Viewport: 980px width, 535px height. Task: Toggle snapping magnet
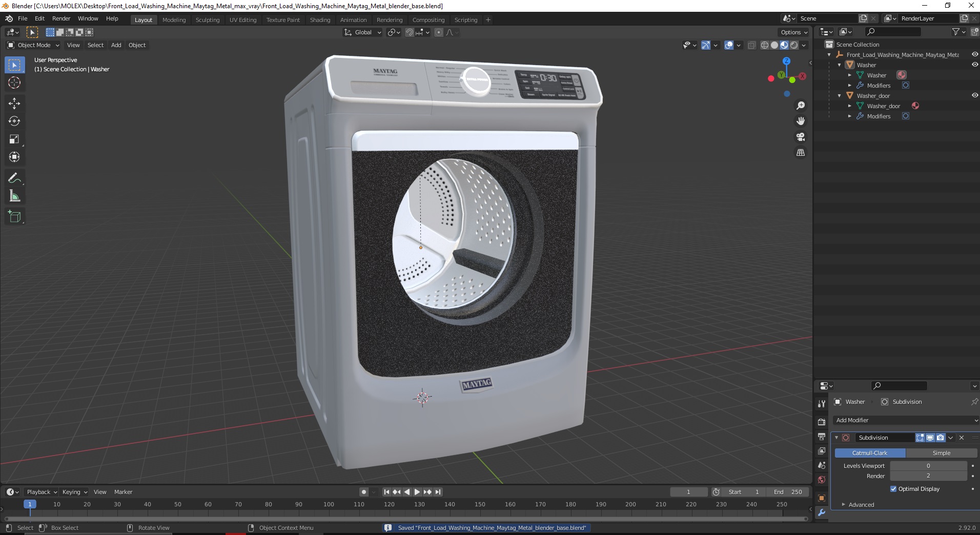click(x=409, y=32)
